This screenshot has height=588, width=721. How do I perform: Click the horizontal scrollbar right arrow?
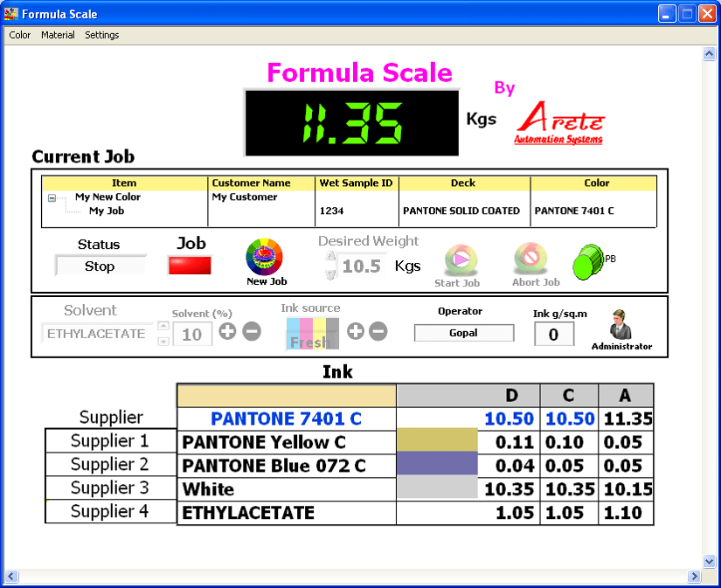tap(693, 576)
